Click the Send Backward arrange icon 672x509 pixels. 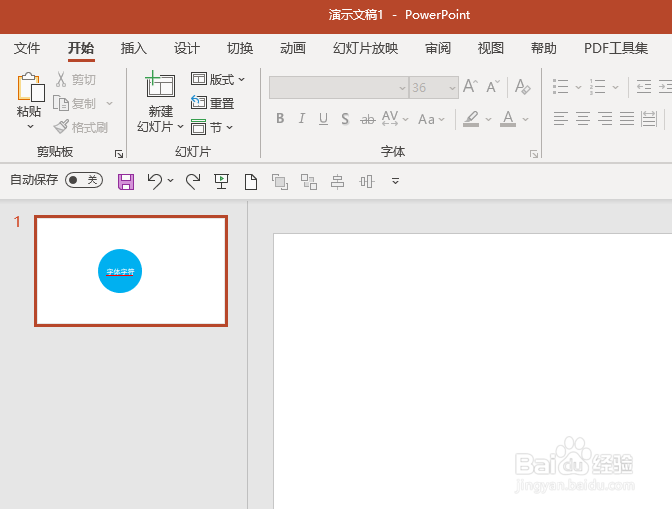pos(280,182)
